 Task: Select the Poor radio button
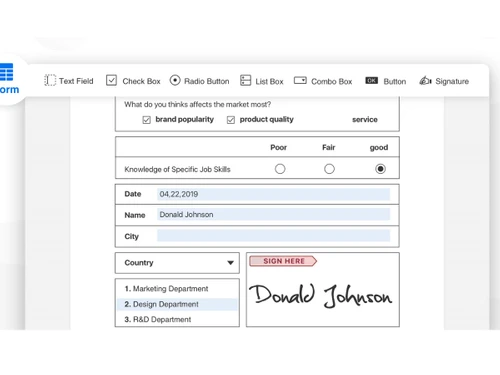coord(280,169)
